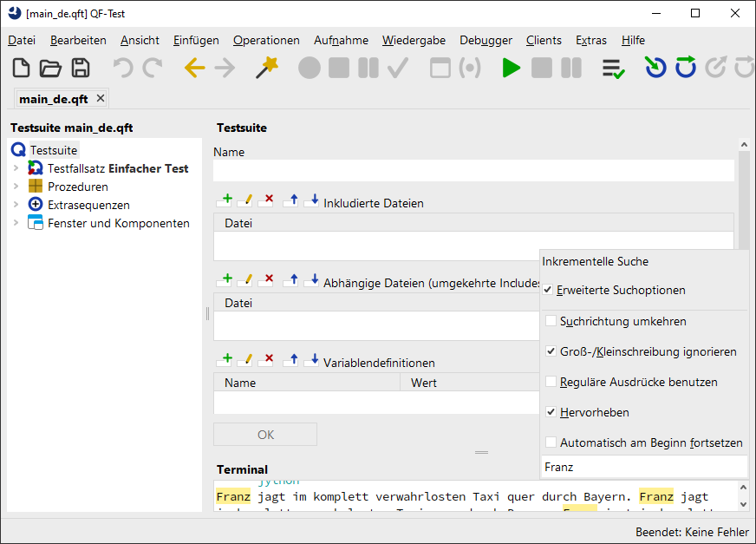The image size is (756, 544).
Task: Move variable definition down
Action: (x=311, y=359)
